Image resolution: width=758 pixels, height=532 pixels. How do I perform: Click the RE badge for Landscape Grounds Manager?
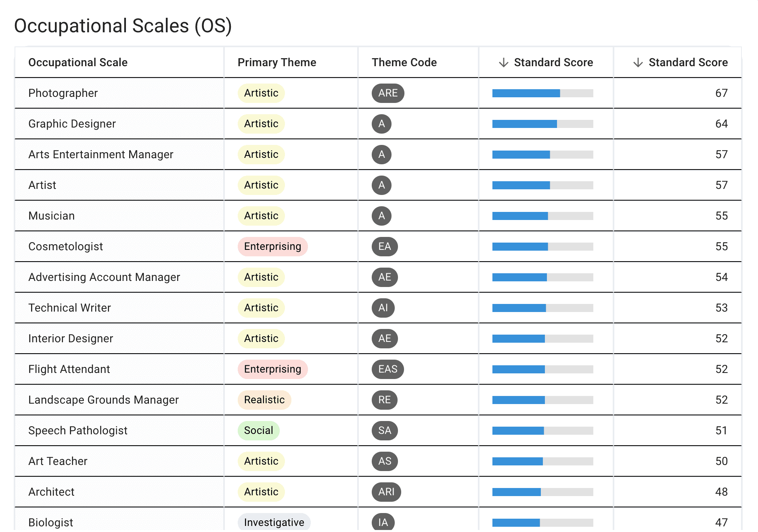[385, 400]
